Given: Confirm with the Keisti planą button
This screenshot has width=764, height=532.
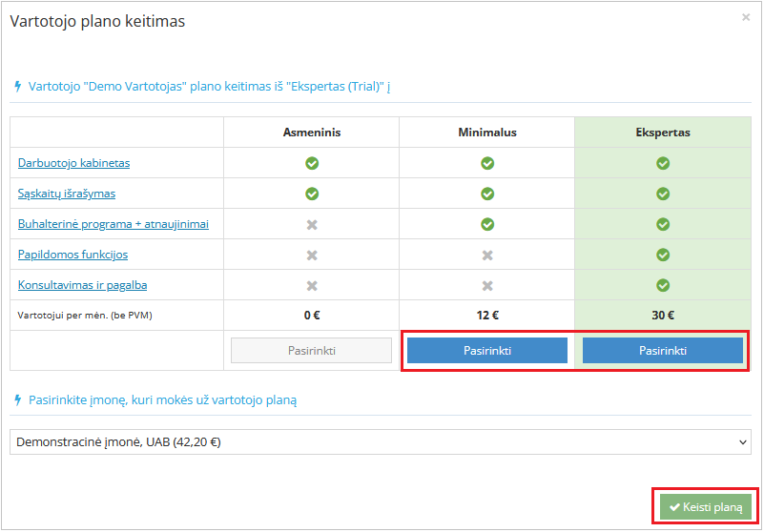Looking at the screenshot, I should point(706,507).
